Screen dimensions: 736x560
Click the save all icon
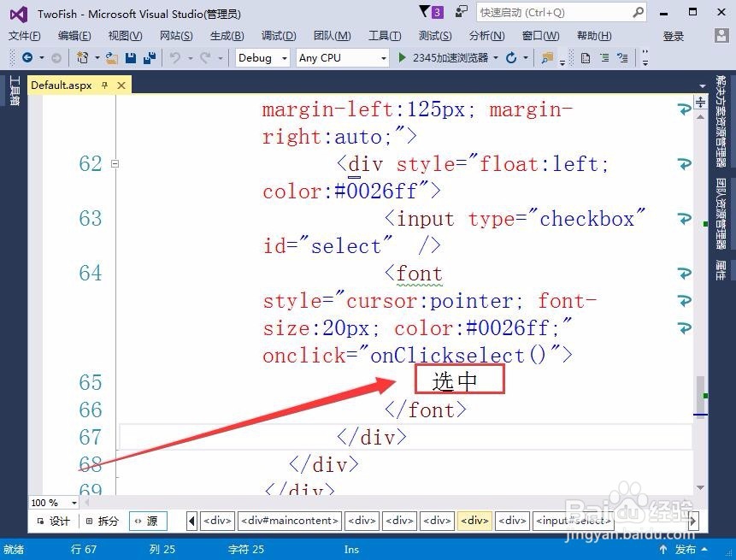tap(150, 58)
